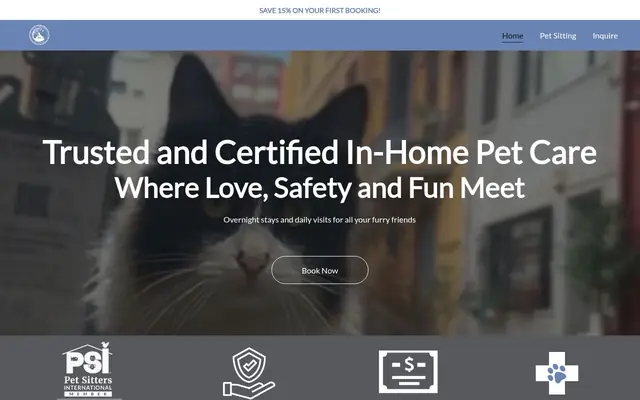Click the Where Love, Safety and Fun Meet heading

point(320,188)
